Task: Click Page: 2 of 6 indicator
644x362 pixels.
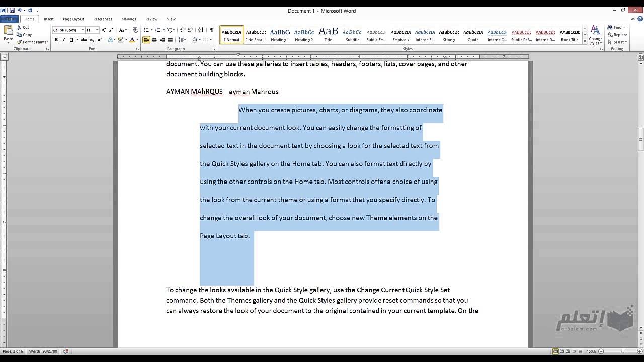Action: 13,351
